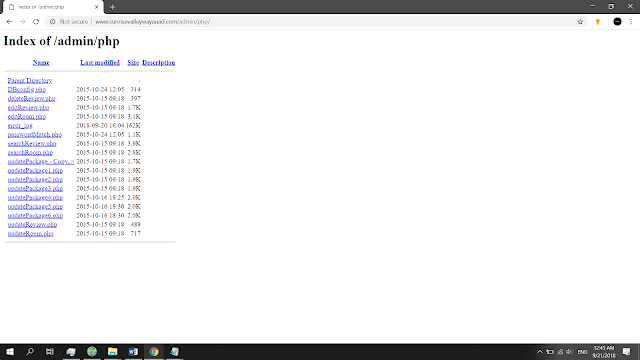
Task: Open the error_log file
Action: pos(20,125)
